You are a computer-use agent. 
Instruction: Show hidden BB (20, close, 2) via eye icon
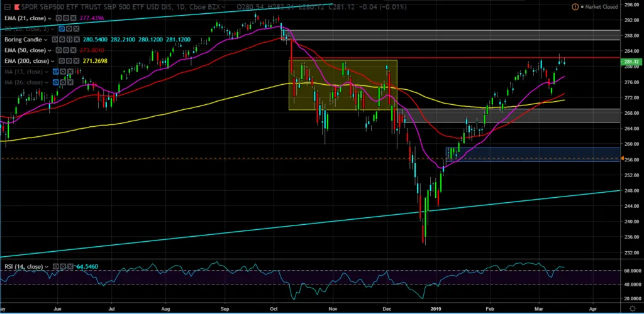point(62,29)
